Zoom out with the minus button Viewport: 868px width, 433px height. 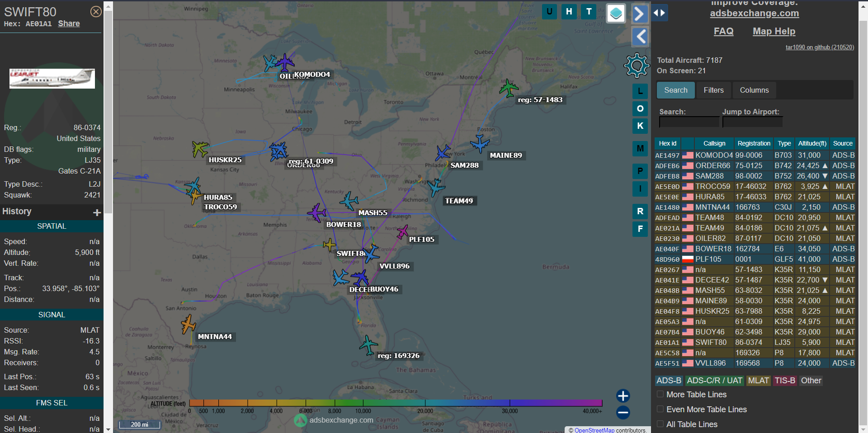pos(623,412)
